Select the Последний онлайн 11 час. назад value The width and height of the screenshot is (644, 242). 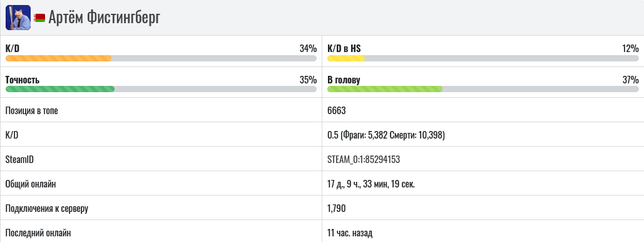click(x=350, y=233)
